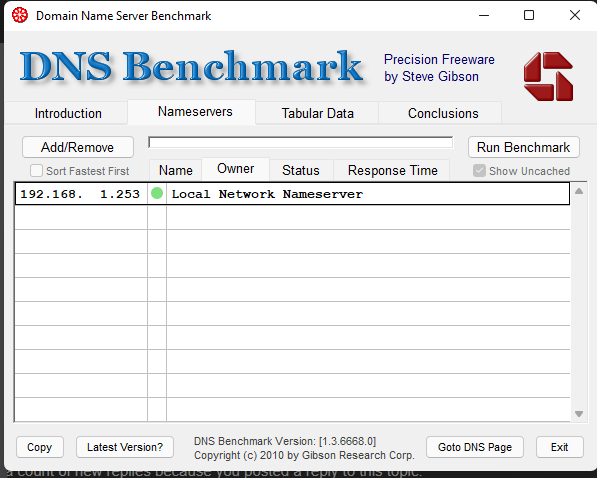The width and height of the screenshot is (597, 478).
Task: Click the red DNS Benchmark app icon in title bar
Action: pyautogui.click(x=20, y=16)
